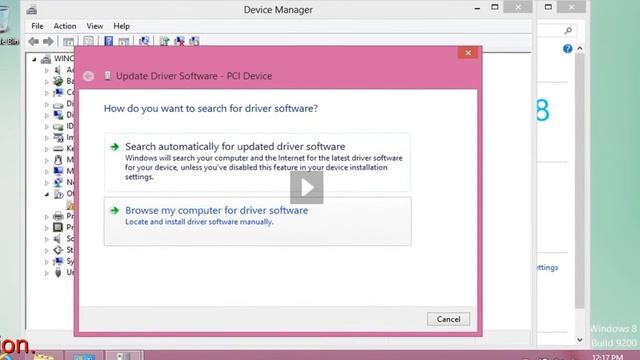
Task: Click the Uninstall device toolbar icon with red X
Action: pos(179,41)
